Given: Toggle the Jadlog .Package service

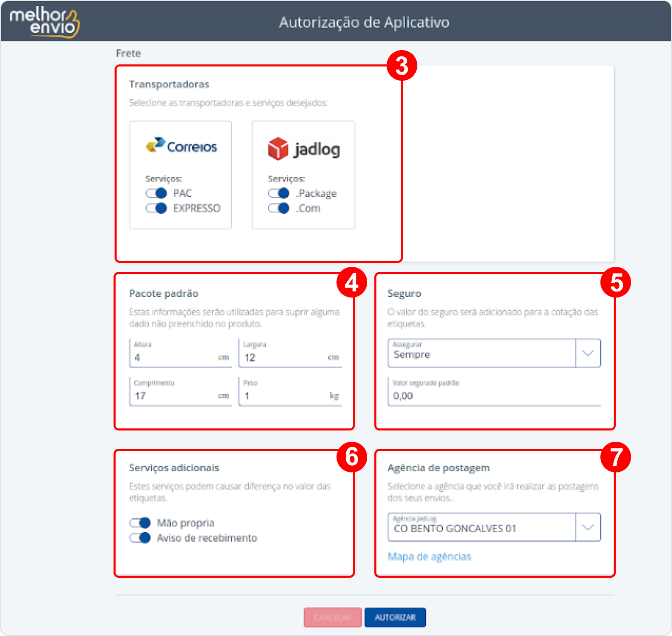Looking at the screenshot, I should [279, 193].
